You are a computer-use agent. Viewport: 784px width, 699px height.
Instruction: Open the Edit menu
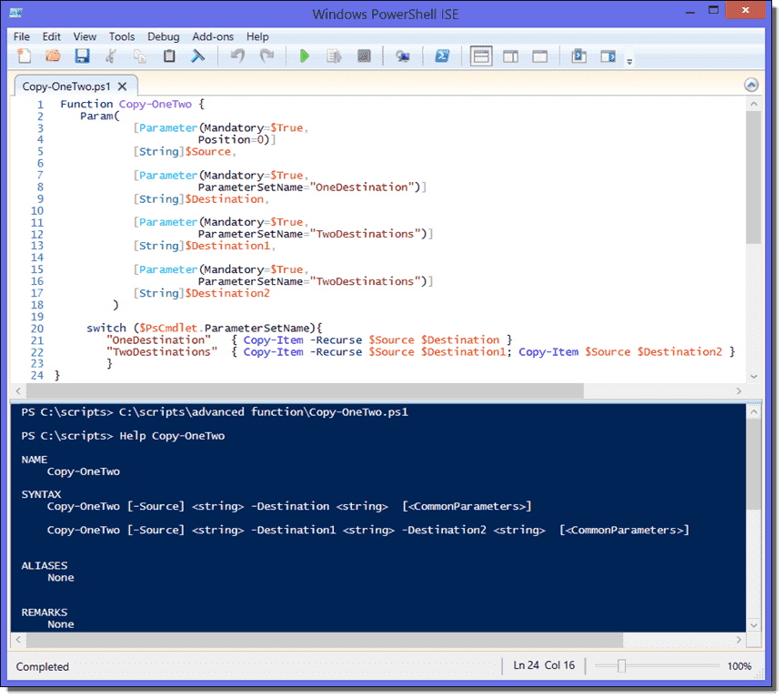pyautogui.click(x=51, y=36)
